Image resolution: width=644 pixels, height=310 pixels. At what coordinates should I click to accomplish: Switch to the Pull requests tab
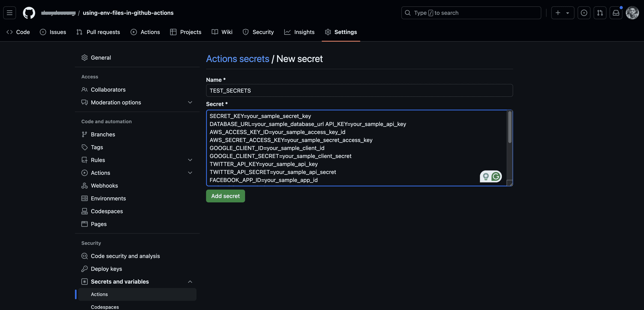[x=98, y=32]
